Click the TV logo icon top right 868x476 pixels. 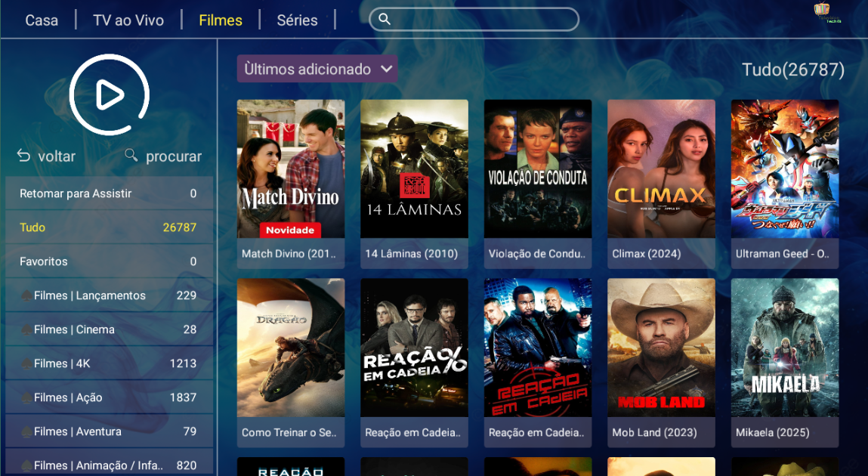pyautogui.click(x=822, y=9)
